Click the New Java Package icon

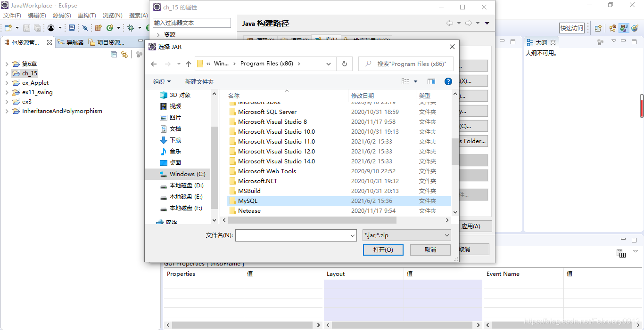pos(98,28)
